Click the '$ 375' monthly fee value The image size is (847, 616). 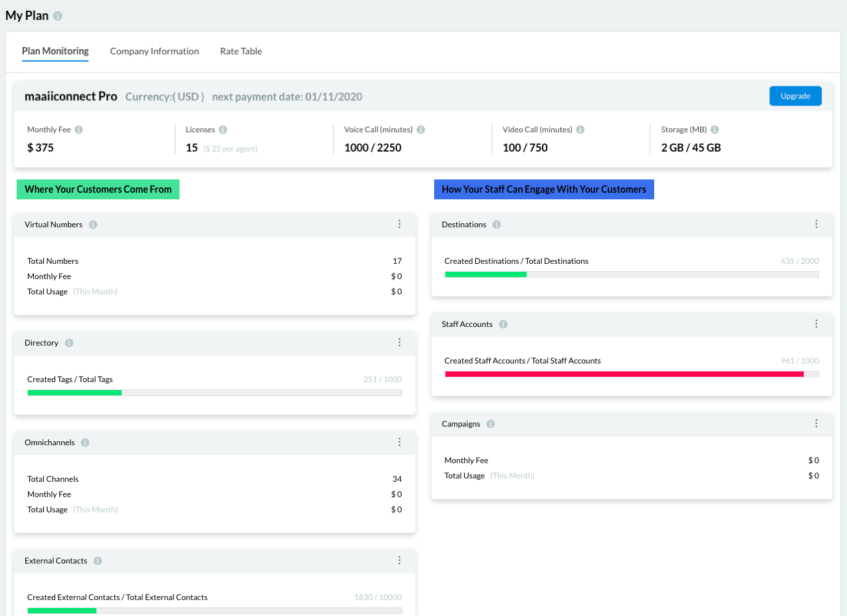pyautogui.click(x=41, y=148)
